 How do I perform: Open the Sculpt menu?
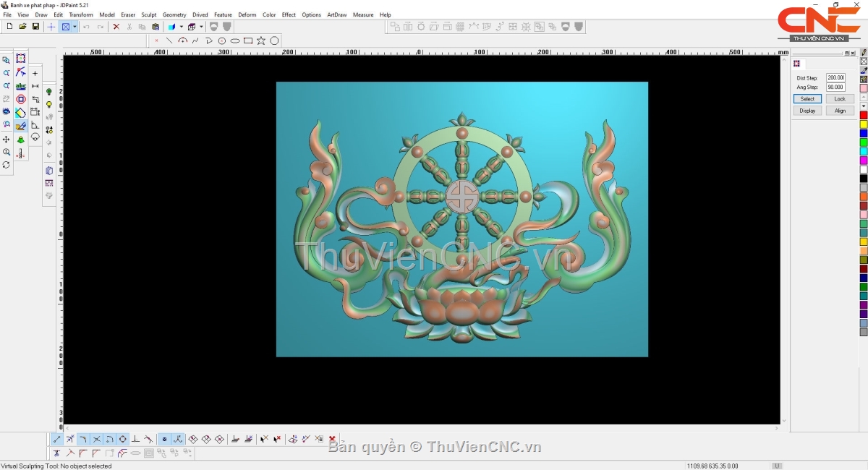tap(149, 14)
